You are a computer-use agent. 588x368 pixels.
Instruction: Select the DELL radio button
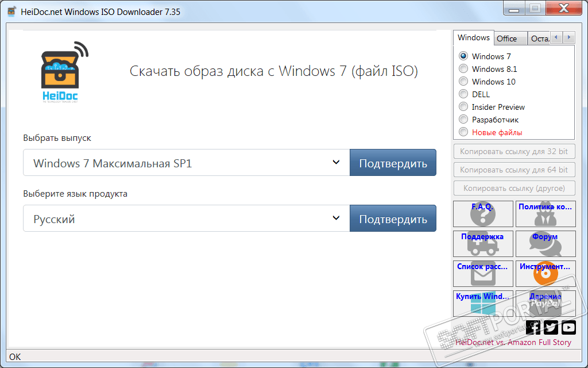pos(463,94)
